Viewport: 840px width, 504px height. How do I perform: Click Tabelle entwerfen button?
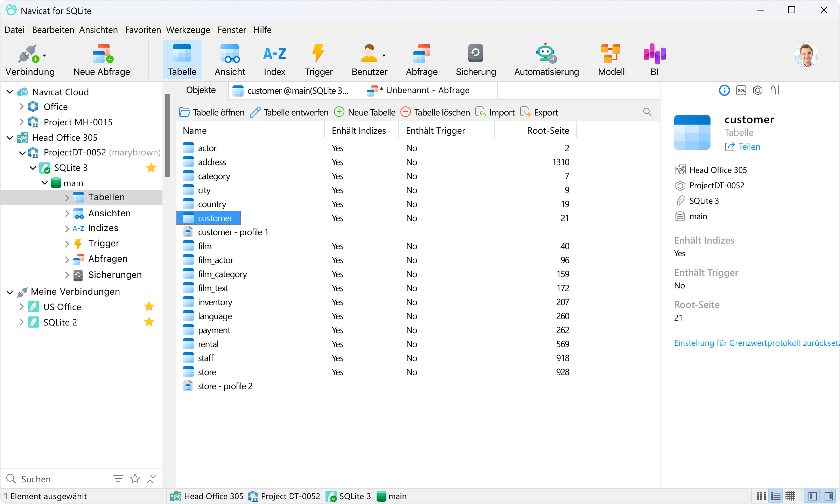pyautogui.click(x=289, y=112)
